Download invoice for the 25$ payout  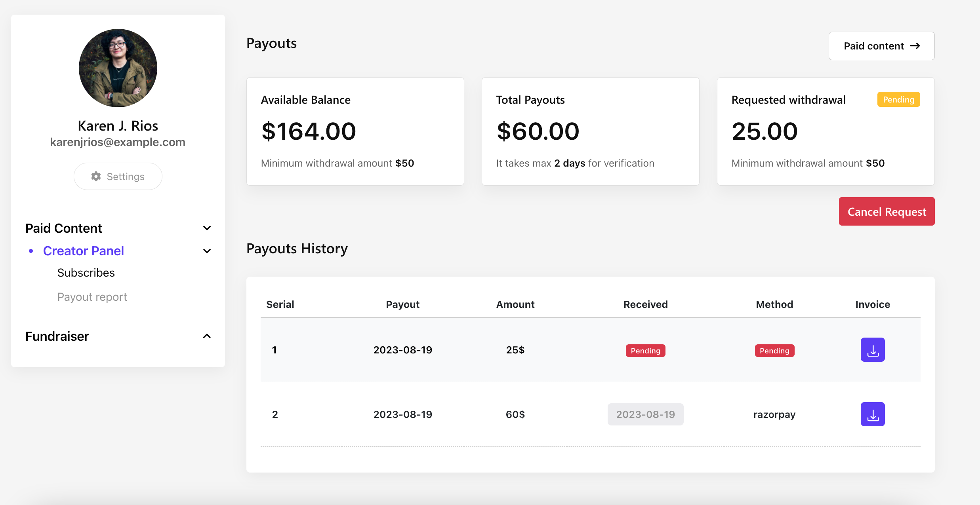(872, 350)
